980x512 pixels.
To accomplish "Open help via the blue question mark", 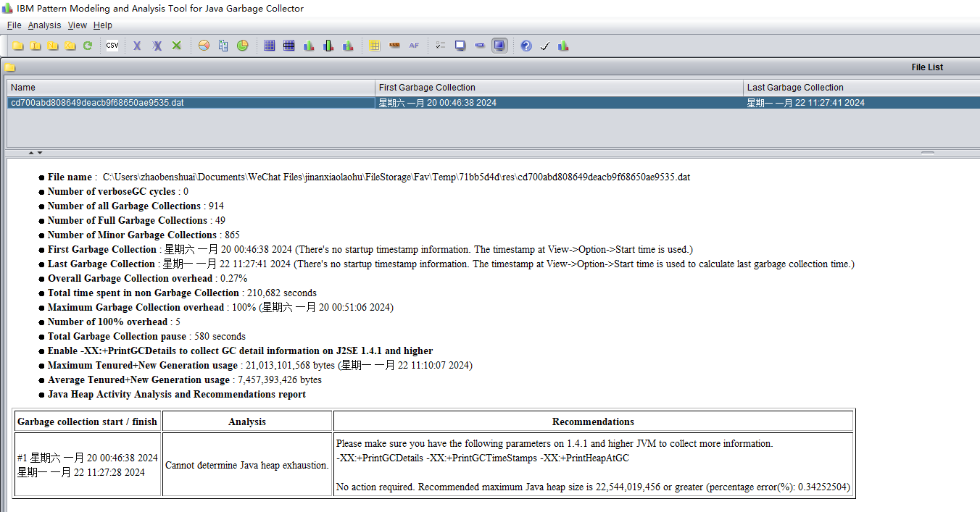I will (x=526, y=46).
